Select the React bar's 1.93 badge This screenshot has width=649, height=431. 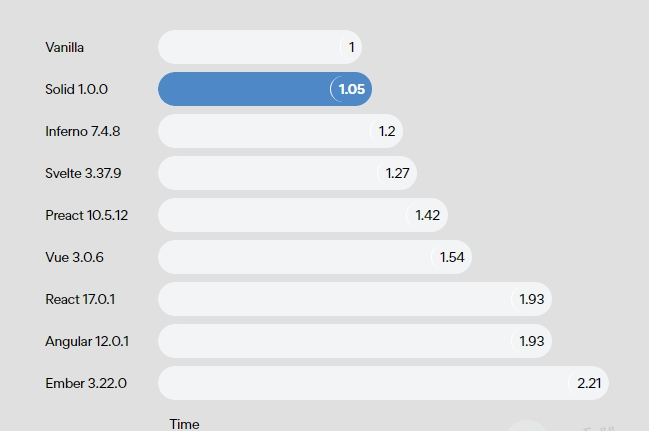[x=531, y=299]
